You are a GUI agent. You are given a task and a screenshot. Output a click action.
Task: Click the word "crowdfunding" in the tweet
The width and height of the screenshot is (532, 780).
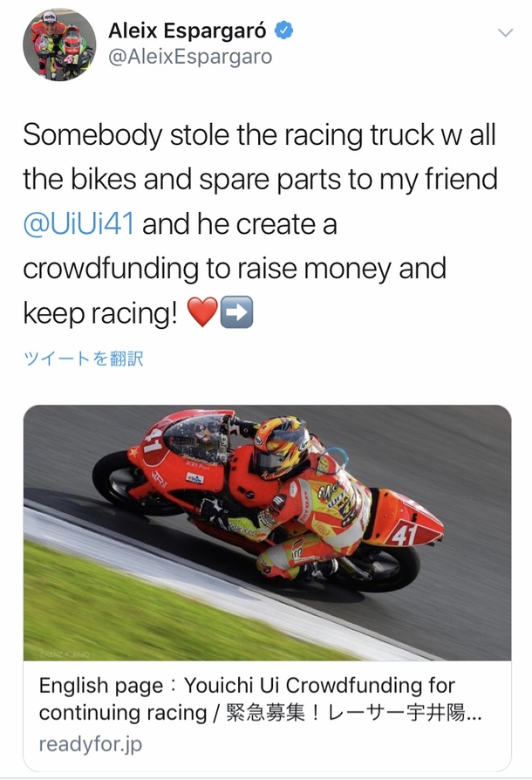pos(111,269)
